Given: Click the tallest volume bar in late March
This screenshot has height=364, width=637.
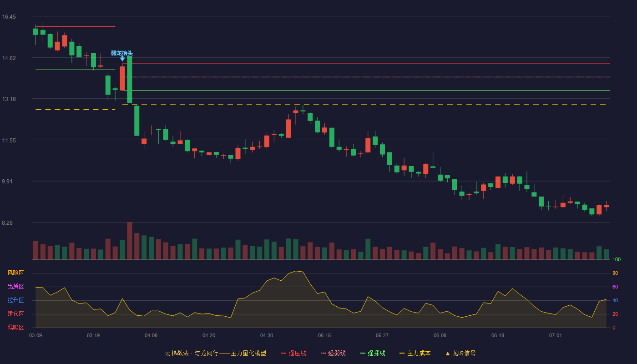Looking at the screenshot, I should click(x=130, y=241).
